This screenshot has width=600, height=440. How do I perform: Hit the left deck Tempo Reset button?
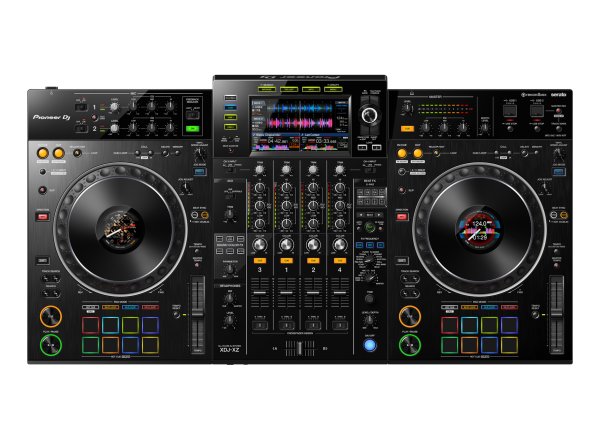(176, 315)
